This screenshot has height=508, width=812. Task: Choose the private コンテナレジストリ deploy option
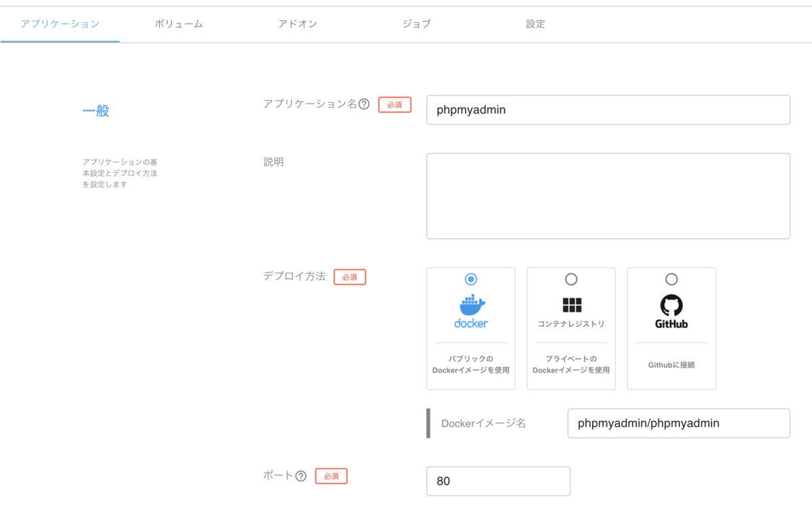click(570, 279)
